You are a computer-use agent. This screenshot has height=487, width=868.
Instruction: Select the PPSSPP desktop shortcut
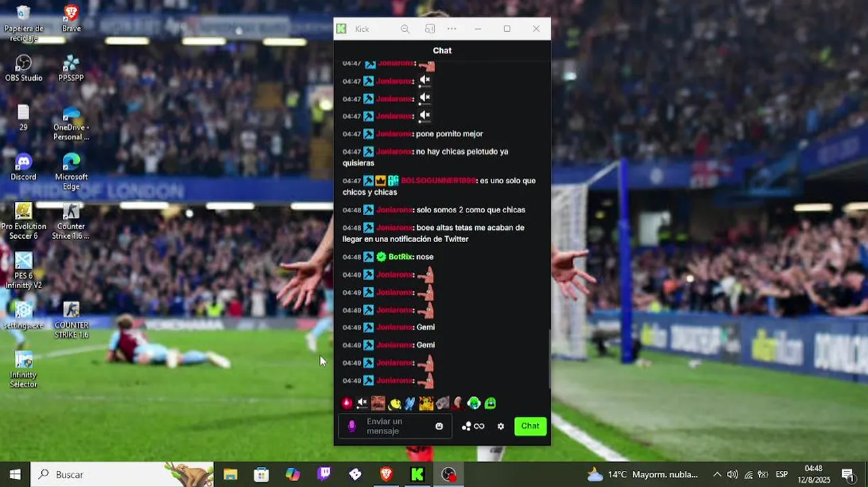pos(71,68)
